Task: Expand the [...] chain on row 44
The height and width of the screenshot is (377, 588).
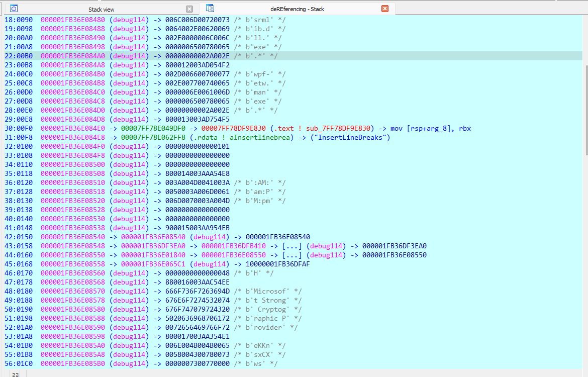Action: [292, 255]
